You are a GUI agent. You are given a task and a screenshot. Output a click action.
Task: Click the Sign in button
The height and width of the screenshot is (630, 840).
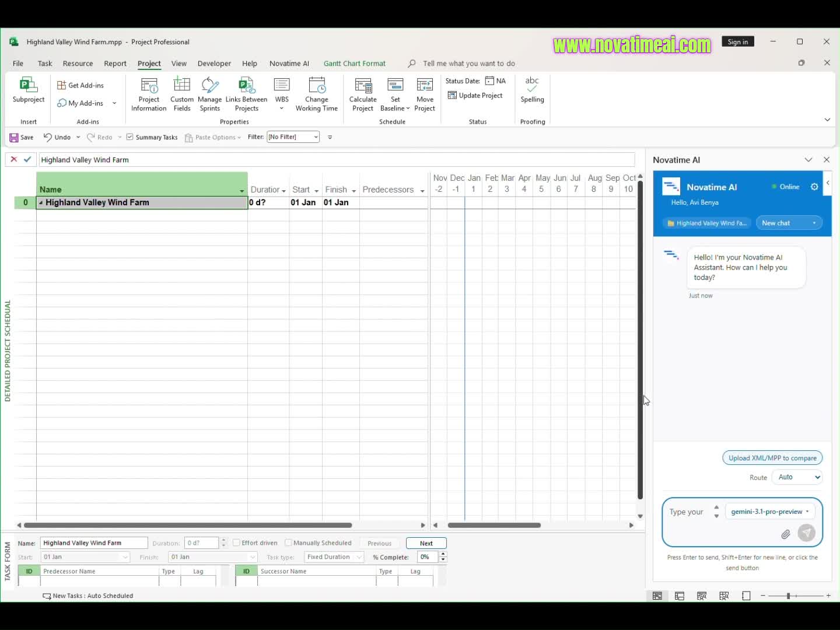738,41
